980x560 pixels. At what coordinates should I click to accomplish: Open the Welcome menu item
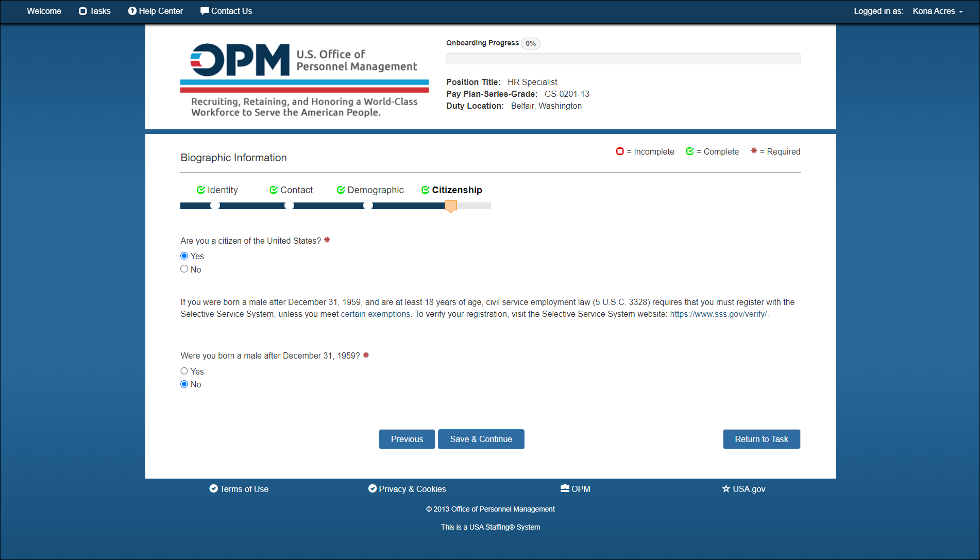[44, 11]
